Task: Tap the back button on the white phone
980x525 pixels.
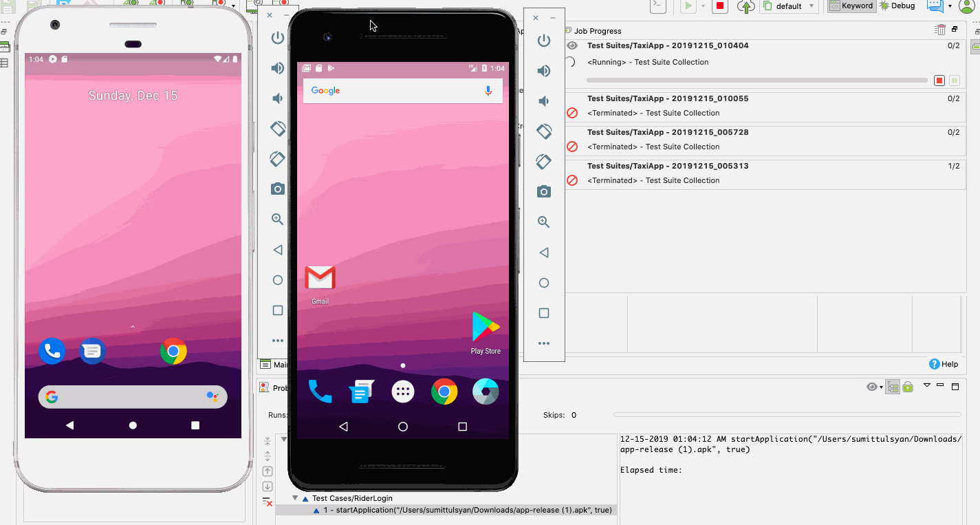Action: click(69, 425)
